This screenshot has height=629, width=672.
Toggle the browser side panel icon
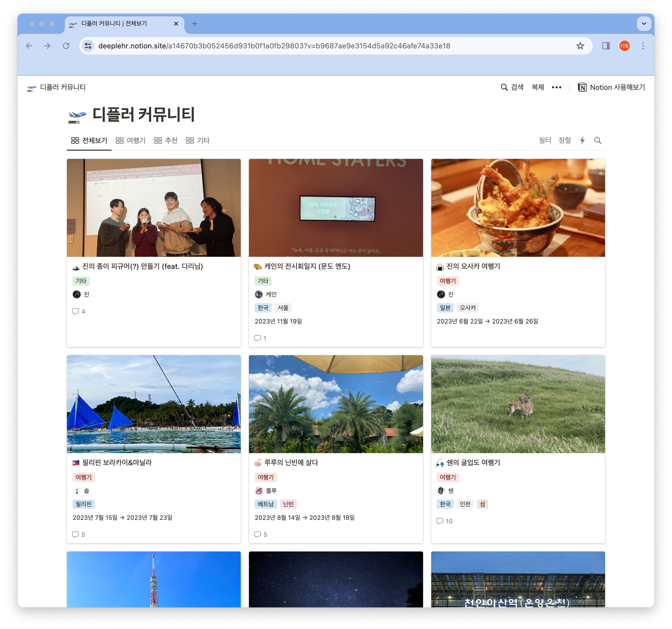click(x=606, y=46)
